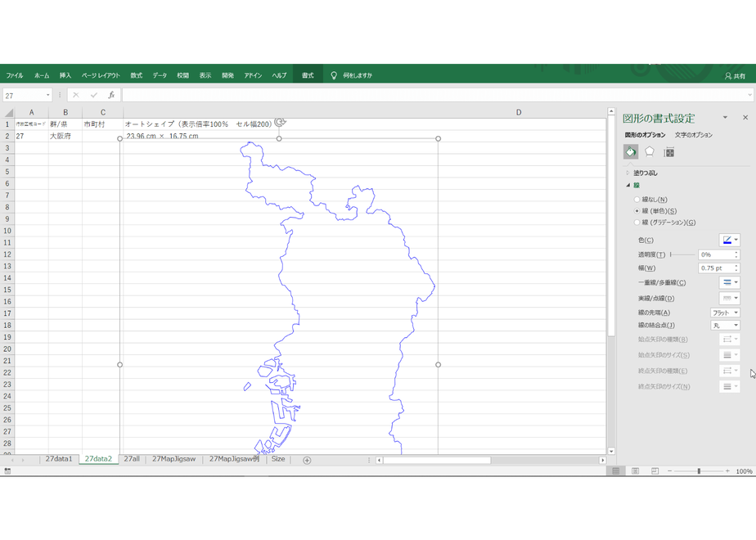Open the ファイル menu tab
Screen dimensions: 756x540
pos(15,75)
